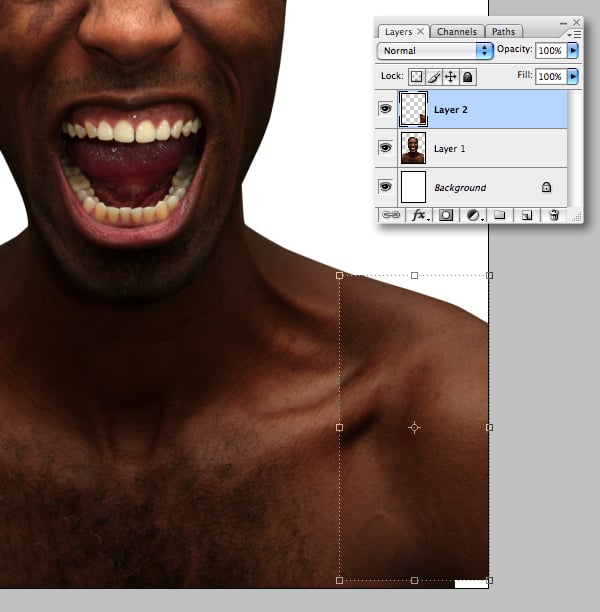Click the Opacity percentage field
Viewport: 600px width, 612px height.
tap(550, 50)
